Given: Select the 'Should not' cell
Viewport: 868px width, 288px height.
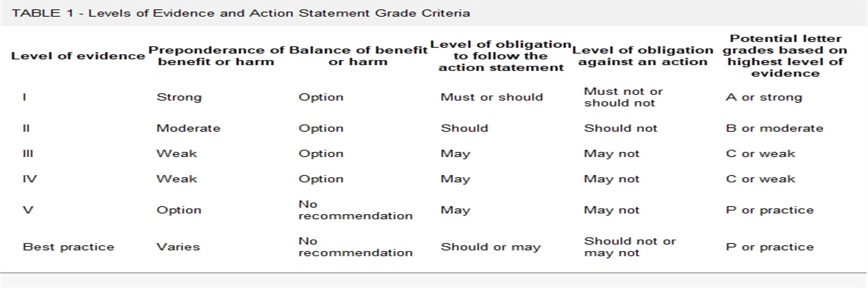Looking at the screenshot, I should (621, 128).
